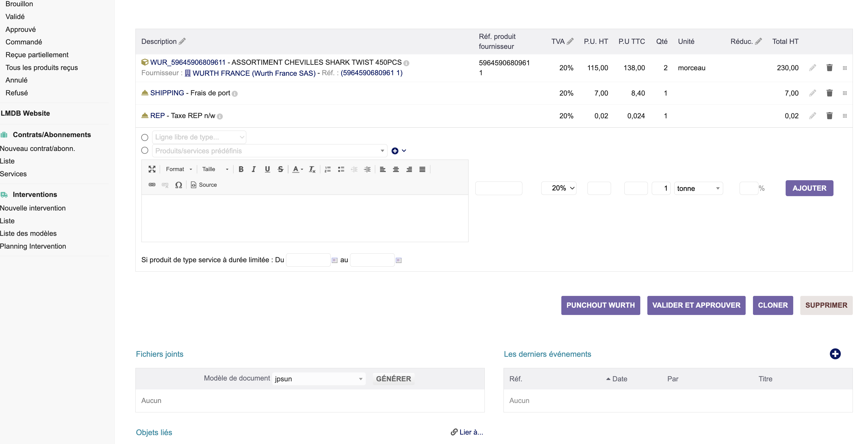868x444 pixels.
Task: Open the Brouillon status filter
Action: 19,4
